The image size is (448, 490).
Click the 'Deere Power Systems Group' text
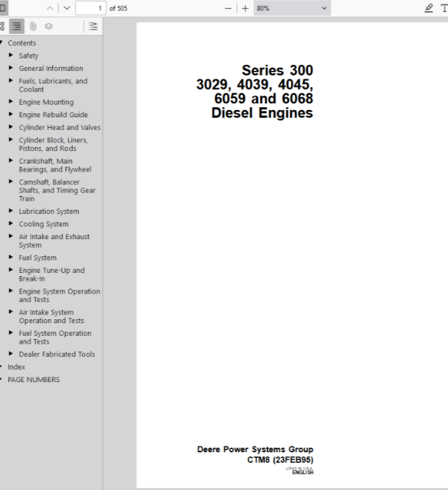point(255,449)
